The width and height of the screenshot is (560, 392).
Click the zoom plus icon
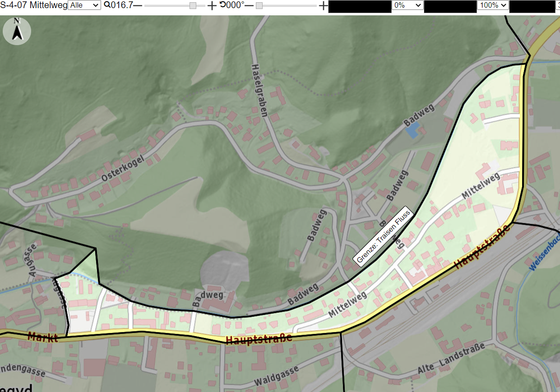[x=212, y=5]
